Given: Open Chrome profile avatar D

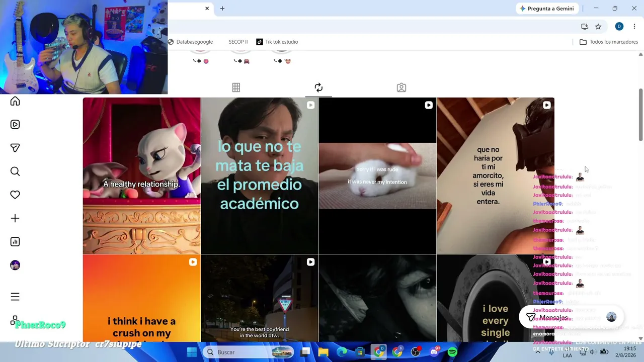Looking at the screenshot, I should 619,27.
